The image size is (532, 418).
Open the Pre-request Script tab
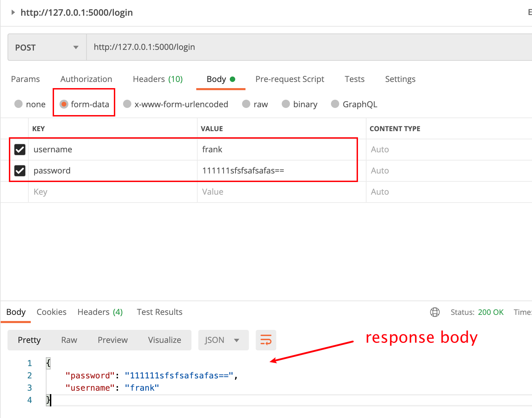(x=290, y=79)
